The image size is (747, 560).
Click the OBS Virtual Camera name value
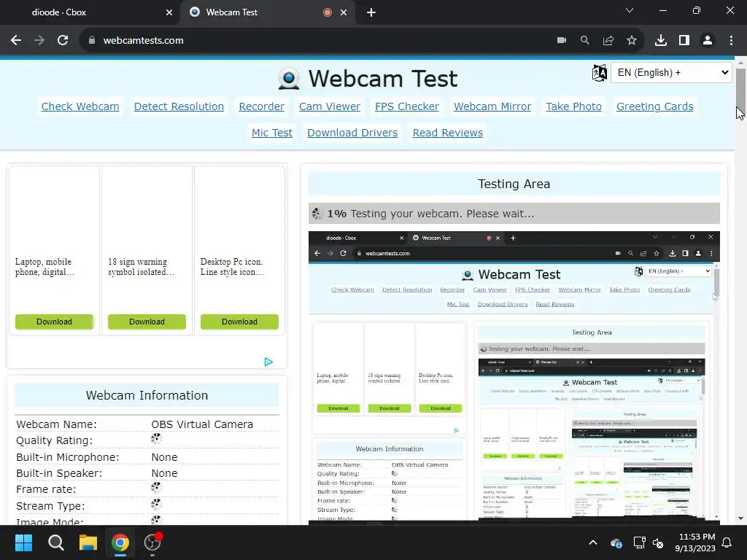202,424
